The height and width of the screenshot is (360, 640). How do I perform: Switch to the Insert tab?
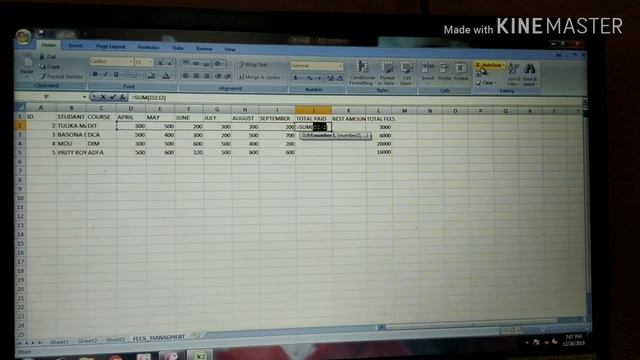[x=75, y=46]
